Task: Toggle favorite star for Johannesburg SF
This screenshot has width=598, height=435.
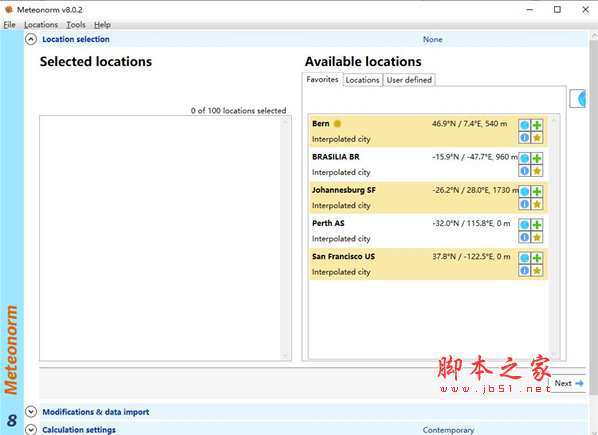Action: [x=537, y=204]
